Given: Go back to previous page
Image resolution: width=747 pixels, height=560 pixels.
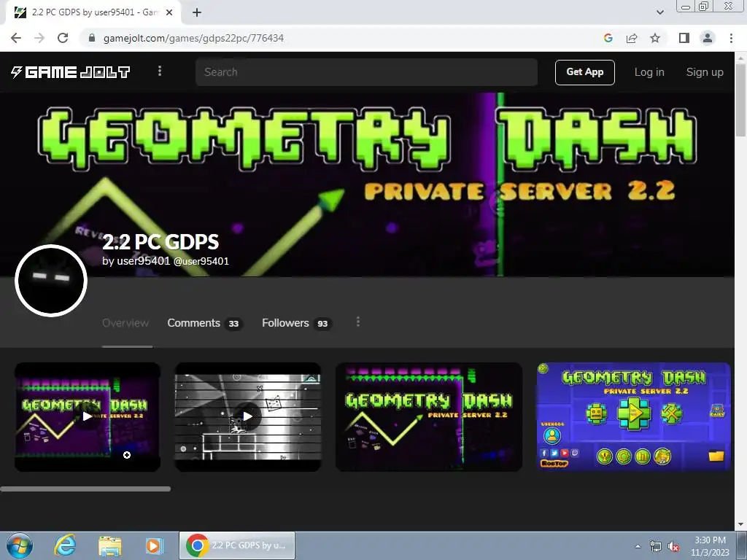Looking at the screenshot, I should (x=16, y=38).
